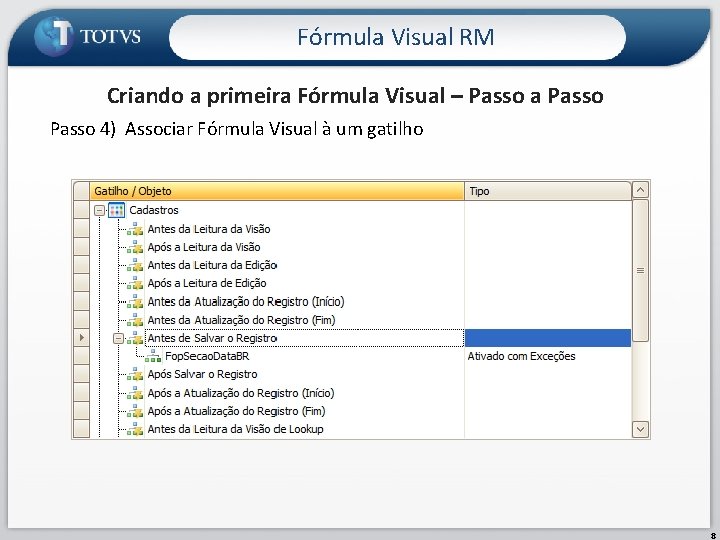Collapse the Antes de Salvar o Registro node
This screenshot has width=720, height=540.
(x=118, y=338)
